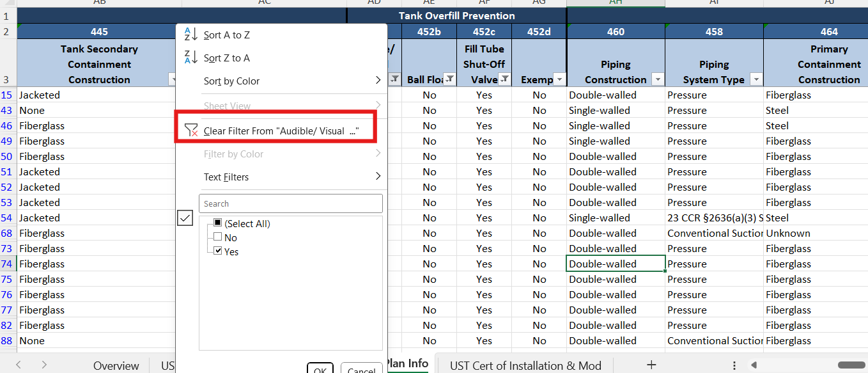The height and width of the screenshot is (373, 868).
Task: Select row 54 header
Action: tap(8, 218)
